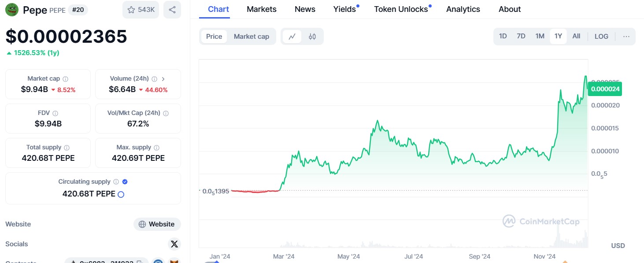The width and height of the screenshot is (644, 263).
Task: Click the $6.64B volume value
Action: point(122,89)
